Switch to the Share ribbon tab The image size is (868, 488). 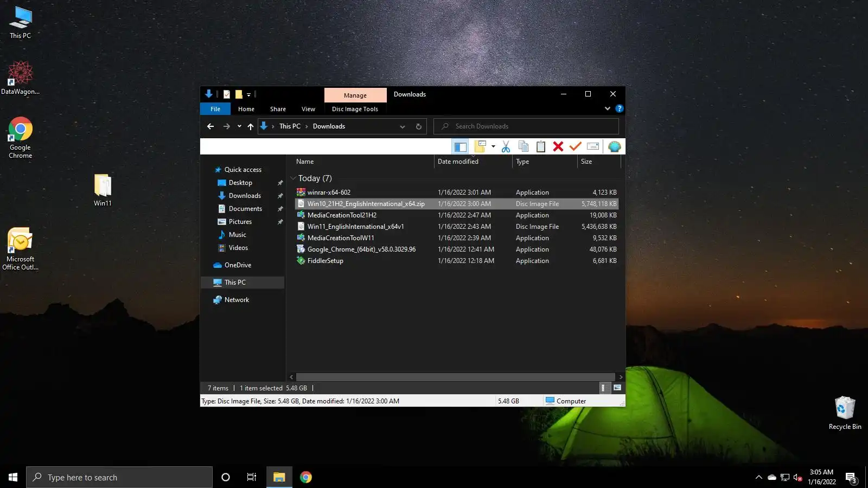click(278, 109)
